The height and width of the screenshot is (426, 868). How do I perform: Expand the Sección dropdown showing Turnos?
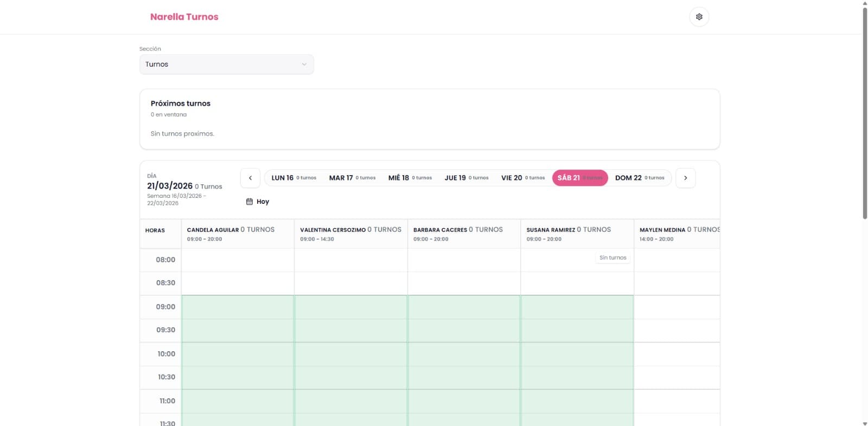pos(226,64)
